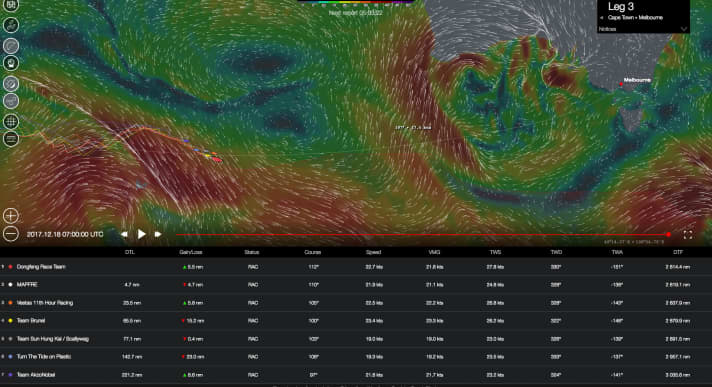Click the RAC status in Team Brunel row
The height and width of the screenshot is (387, 712).
pos(253,321)
